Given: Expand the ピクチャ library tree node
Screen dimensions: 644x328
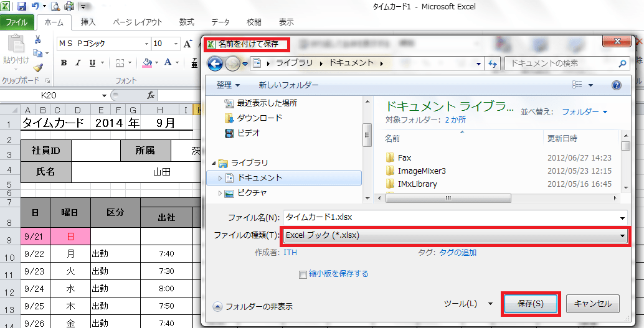Looking at the screenshot, I should click(219, 193).
